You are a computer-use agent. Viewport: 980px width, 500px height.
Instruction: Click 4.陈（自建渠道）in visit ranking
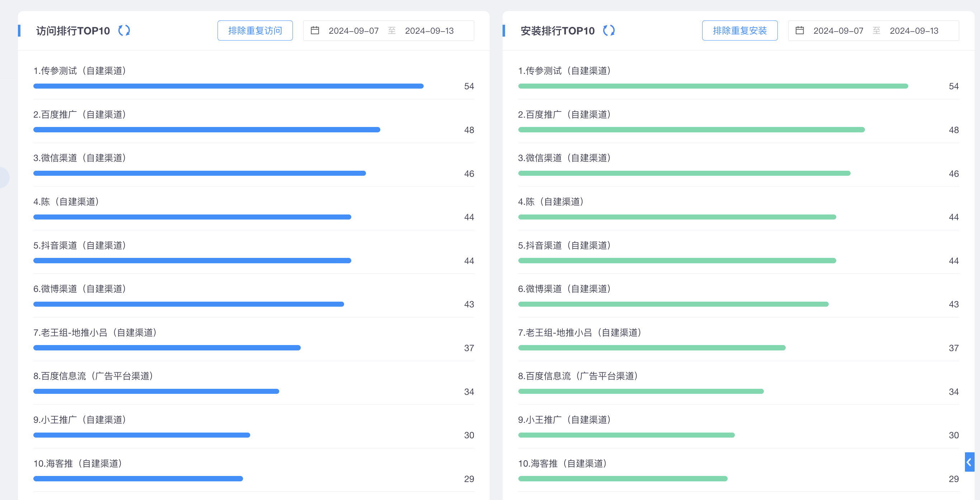click(x=66, y=202)
